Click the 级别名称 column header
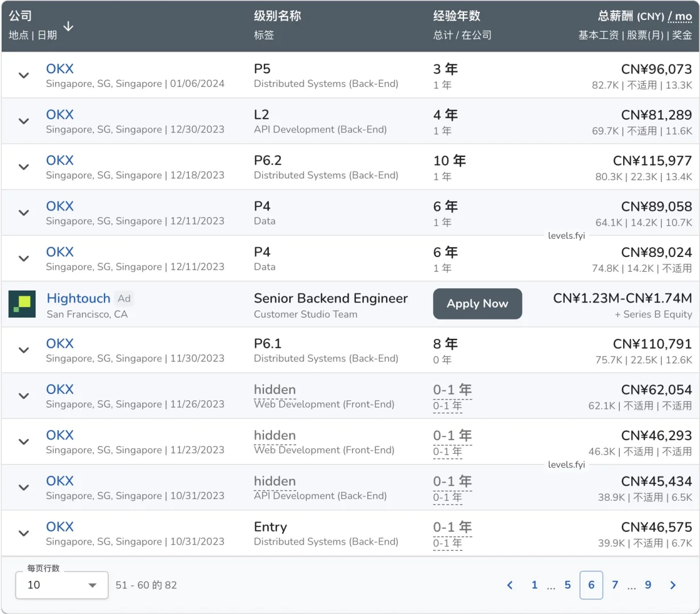The width and height of the screenshot is (700, 614). pos(277,16)
